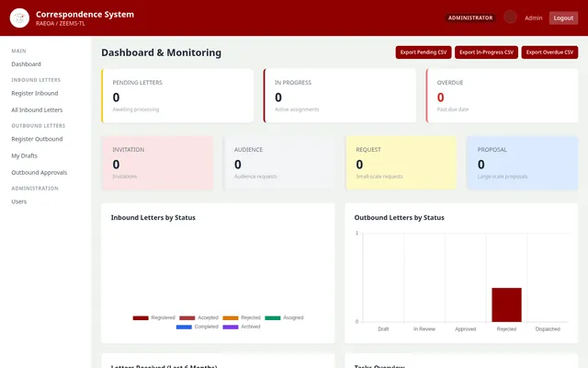Screen dimensions: 588x368
Task: Open Dashboard in the sidebar
Action: pyautogui.click(x=27, y=64)
